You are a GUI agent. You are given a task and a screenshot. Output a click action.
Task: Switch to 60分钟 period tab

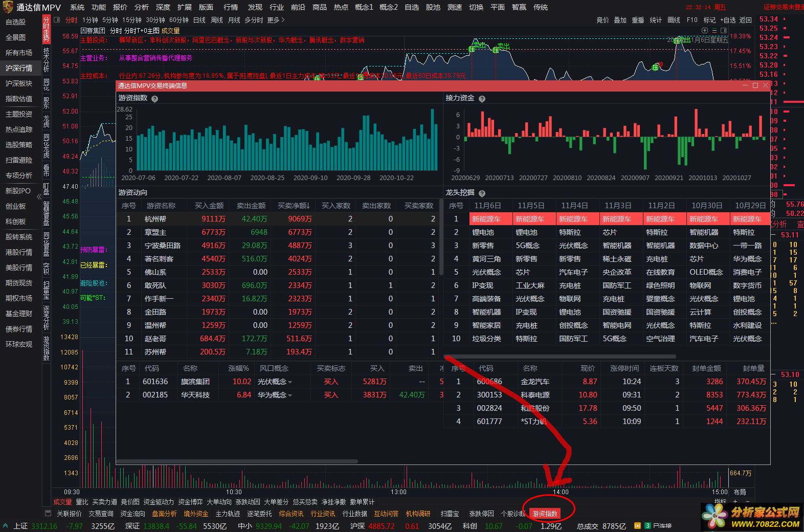point(179,20)
